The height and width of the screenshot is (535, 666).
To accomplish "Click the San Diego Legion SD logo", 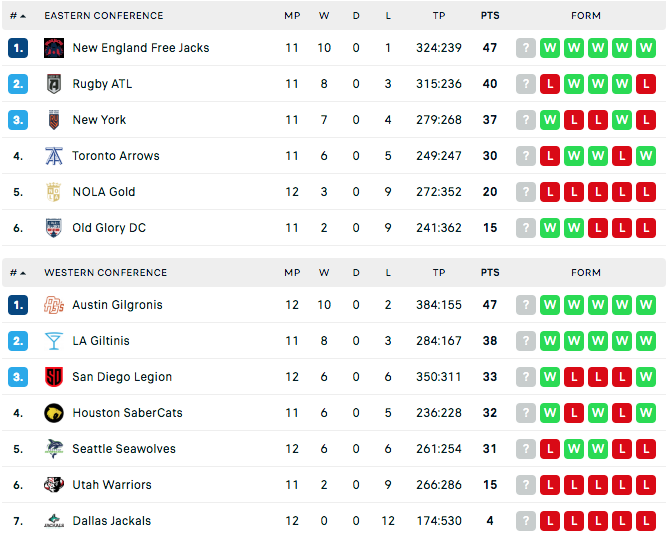I will (x=54, y=377).
